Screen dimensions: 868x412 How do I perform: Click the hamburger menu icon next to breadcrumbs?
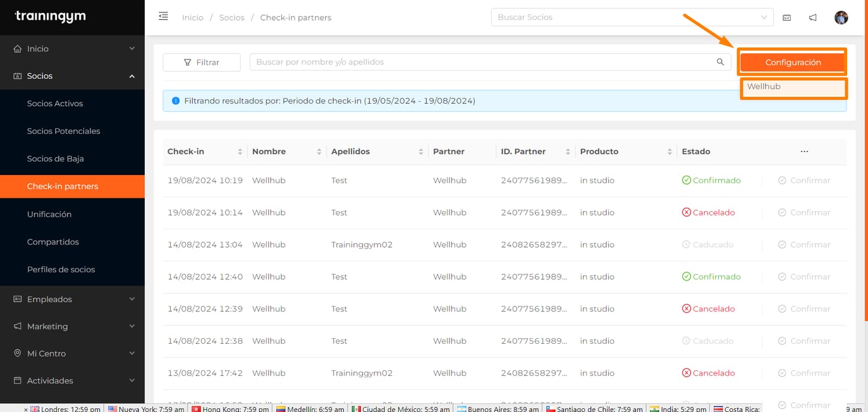(163, 16)
